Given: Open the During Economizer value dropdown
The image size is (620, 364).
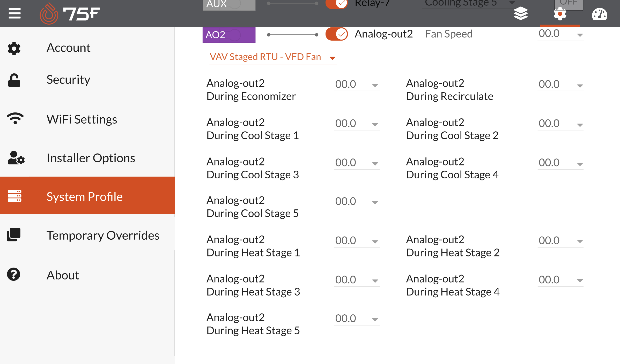Looking at the screenshot, I should tap(357, 85).
